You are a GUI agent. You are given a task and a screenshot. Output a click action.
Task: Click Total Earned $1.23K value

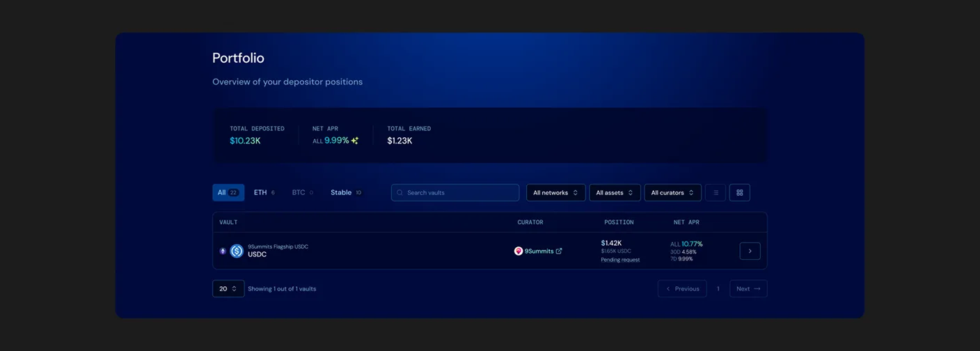click(x=400, y=141)
